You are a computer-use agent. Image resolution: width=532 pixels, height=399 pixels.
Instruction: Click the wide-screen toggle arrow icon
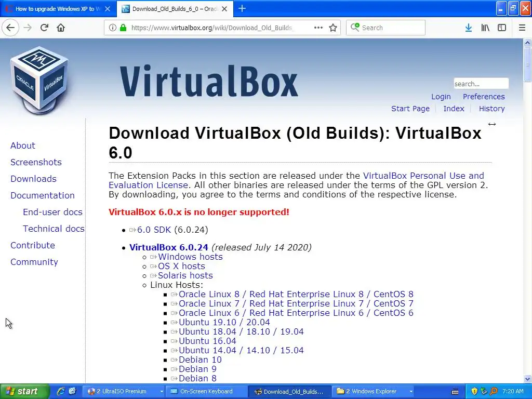coord(492,124)
